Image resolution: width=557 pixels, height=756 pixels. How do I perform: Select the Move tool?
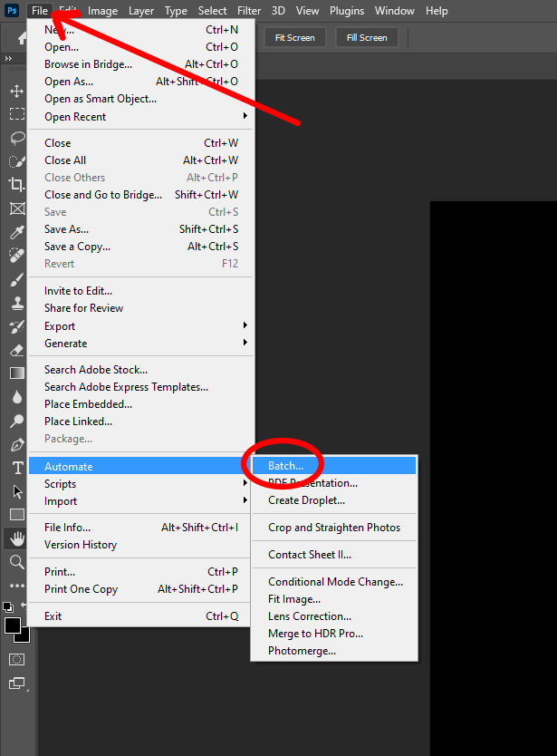coord(17,92)
